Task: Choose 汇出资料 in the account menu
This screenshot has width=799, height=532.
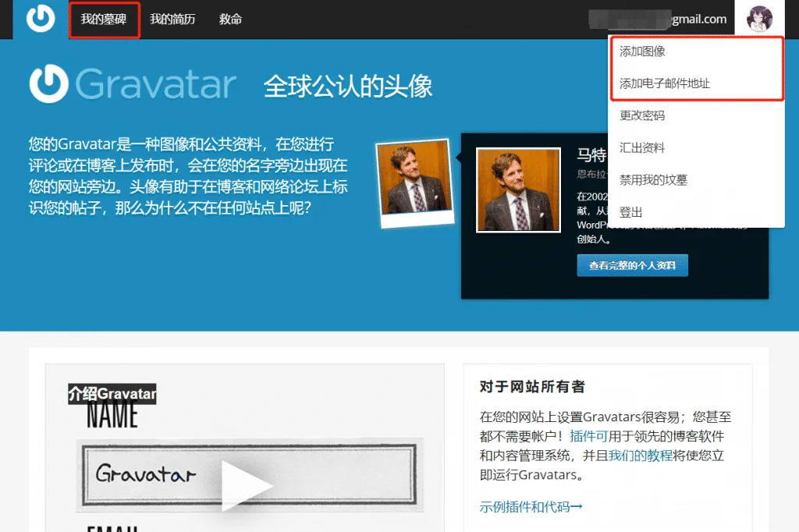Action: [642, 147]
